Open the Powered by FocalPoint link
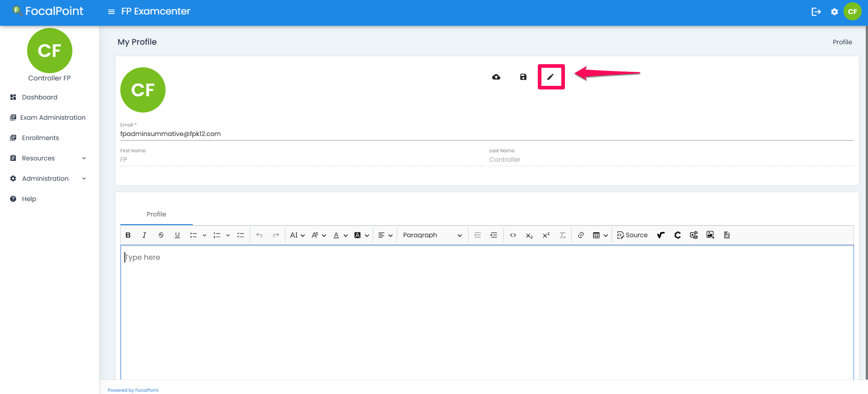 (133, 390)
